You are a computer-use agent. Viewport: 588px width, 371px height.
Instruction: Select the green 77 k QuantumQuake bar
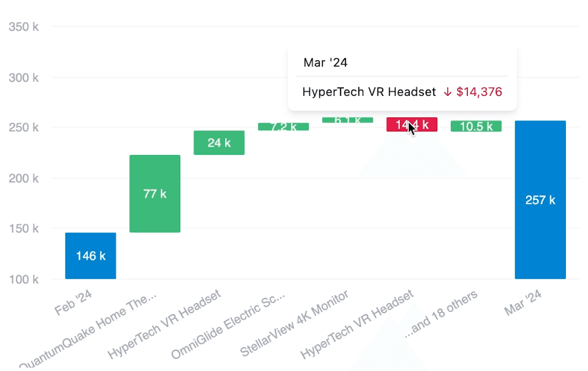(x=155, y=194)
